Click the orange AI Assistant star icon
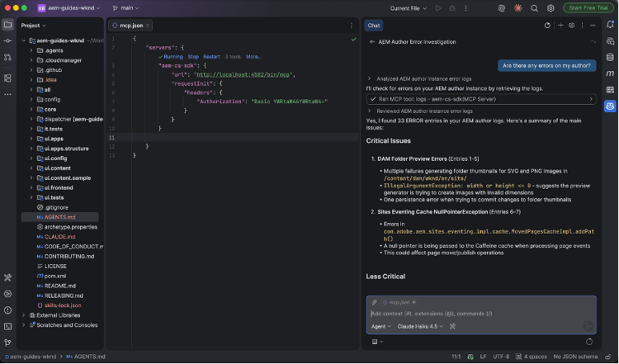 coord(518,8)
